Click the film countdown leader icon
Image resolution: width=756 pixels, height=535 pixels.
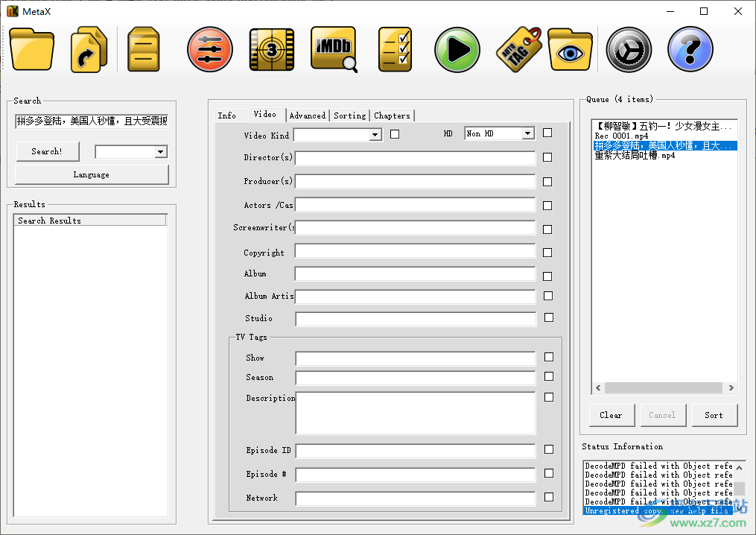(271, 49)
